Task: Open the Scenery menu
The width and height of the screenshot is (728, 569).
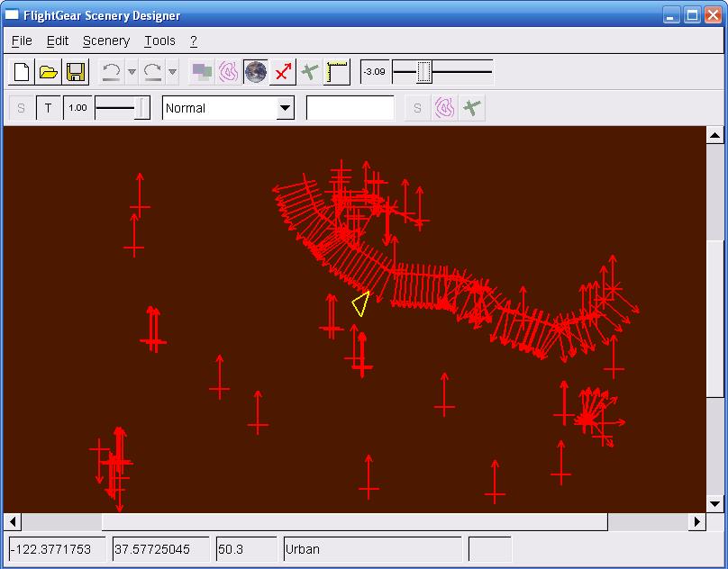Action: 105,41
